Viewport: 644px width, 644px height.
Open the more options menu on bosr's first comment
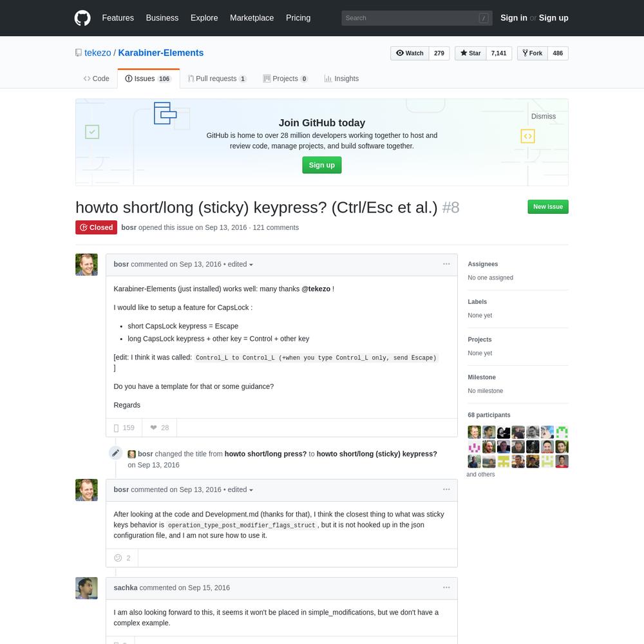click(x=446, y=264)
